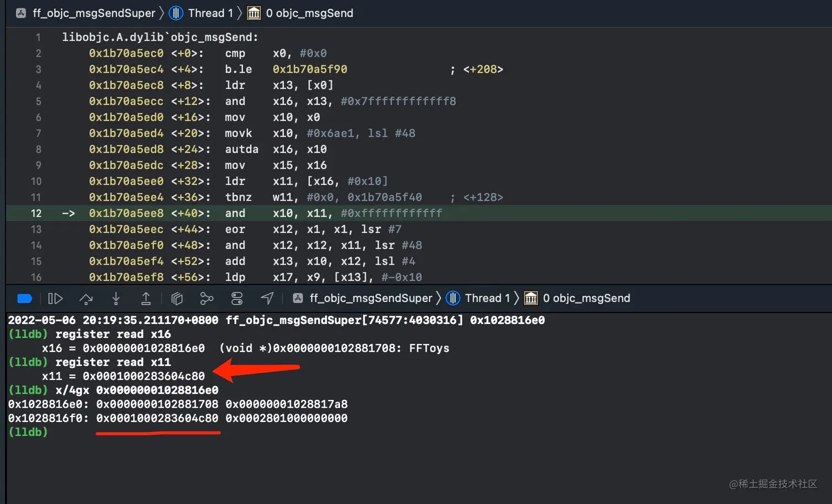Open Thread 1 in debug bar path

(x=488, y=298)
